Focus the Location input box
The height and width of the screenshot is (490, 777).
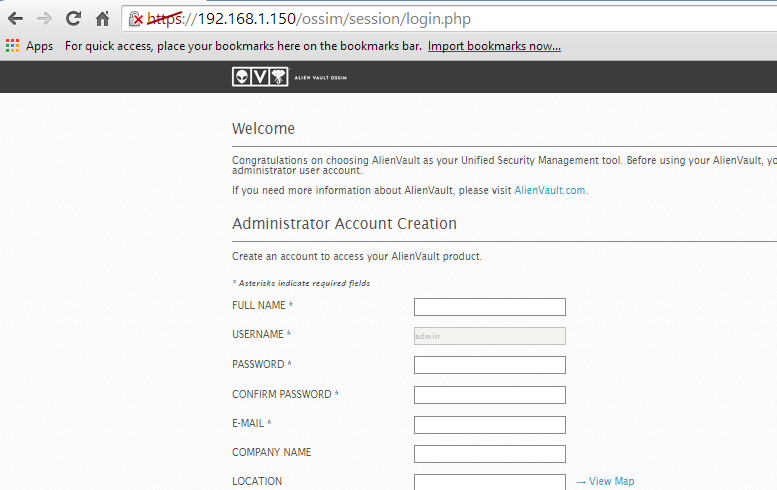pos(489,482)
